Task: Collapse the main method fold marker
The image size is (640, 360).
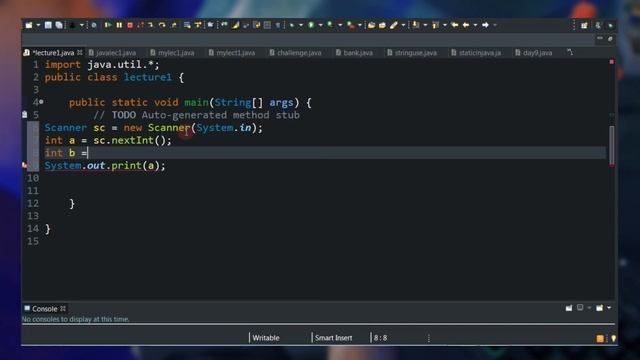Action: (41, 102)
